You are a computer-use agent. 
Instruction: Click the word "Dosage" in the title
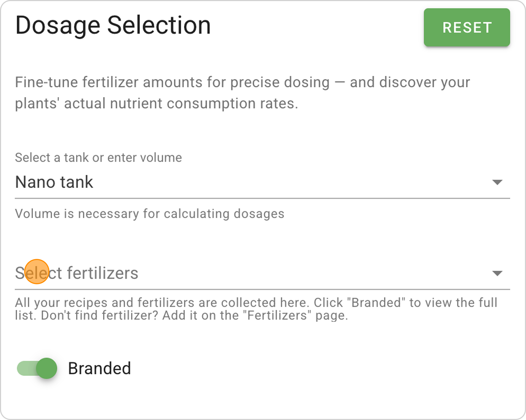58,26
